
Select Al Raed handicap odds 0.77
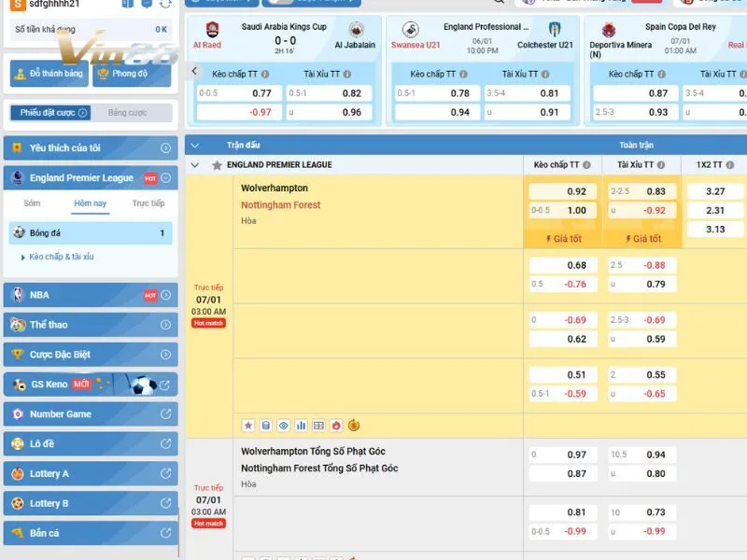(x=239, y=93)
